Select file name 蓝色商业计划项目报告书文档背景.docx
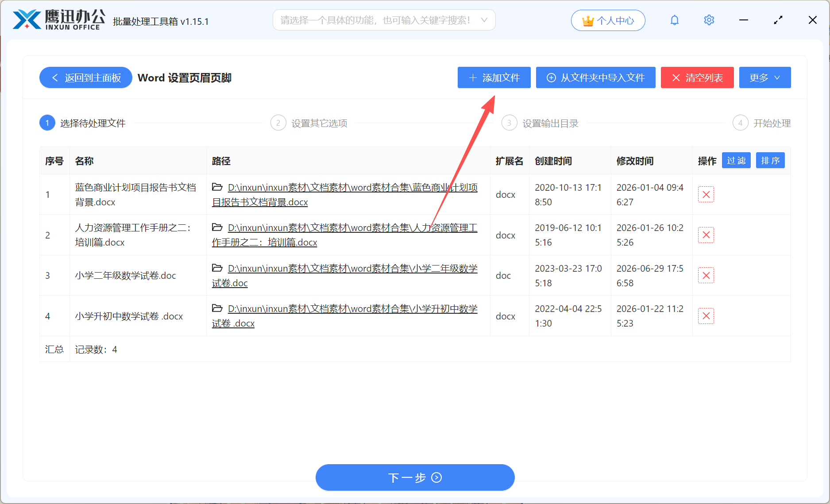 coord(135,195)
